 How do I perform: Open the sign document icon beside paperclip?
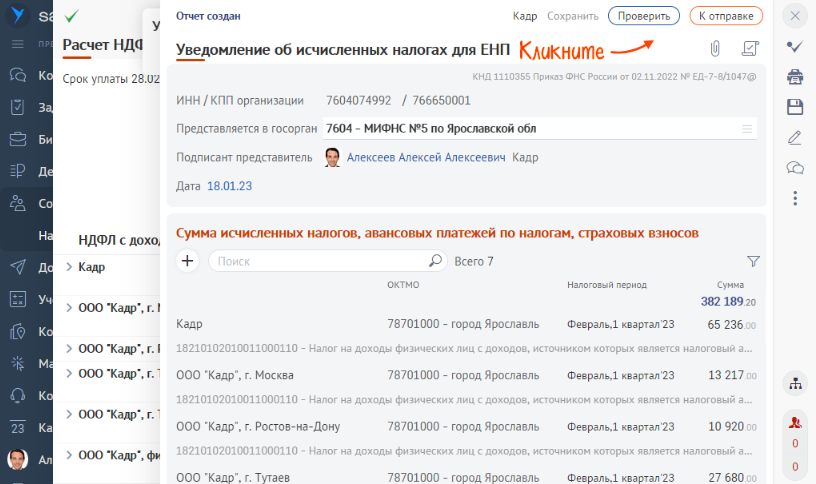click(x=750, y=49)
